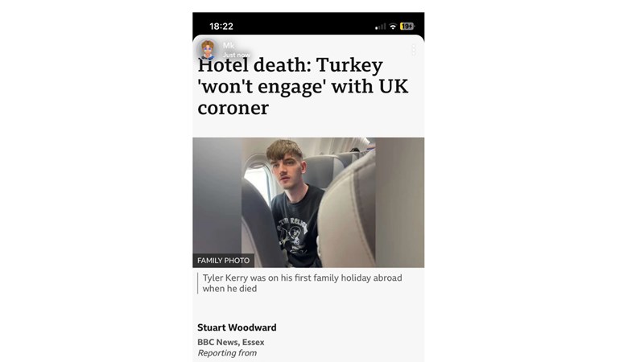644x362 pixels.
Task: Open the profile of user Mk
Action: [229, 46]
